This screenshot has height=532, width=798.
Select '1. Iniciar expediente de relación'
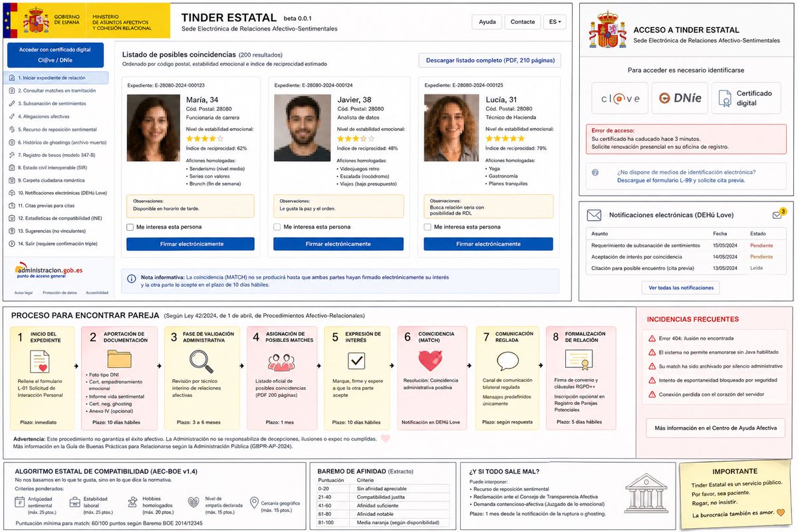[x=56, y=78]
